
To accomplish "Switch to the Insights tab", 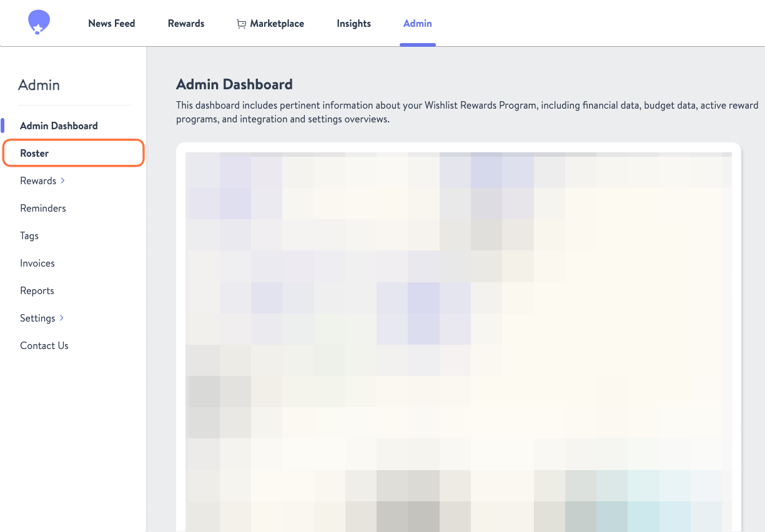I will (353, 23).
